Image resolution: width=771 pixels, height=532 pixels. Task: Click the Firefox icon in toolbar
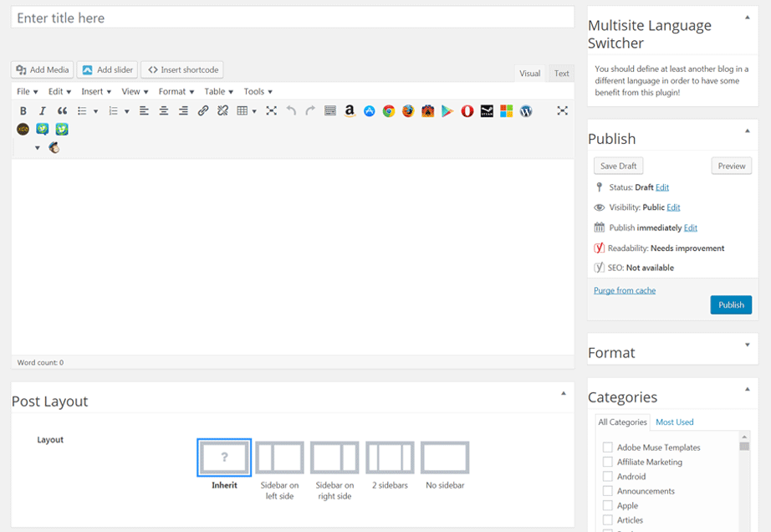pos(408,111)
